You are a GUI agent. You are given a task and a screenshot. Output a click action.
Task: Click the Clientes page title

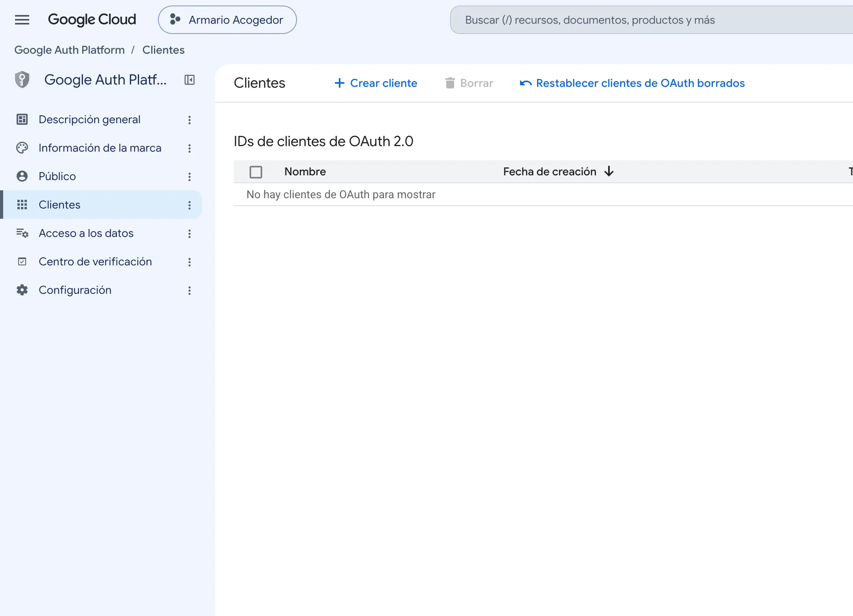click(259, 83)
